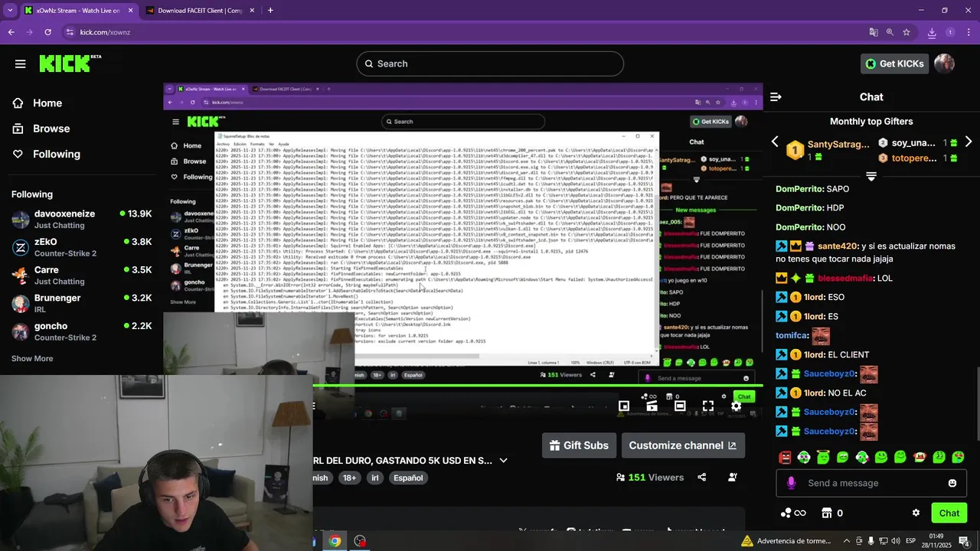
Task: Open the emoji picker in chat
Action: point(952,483)
